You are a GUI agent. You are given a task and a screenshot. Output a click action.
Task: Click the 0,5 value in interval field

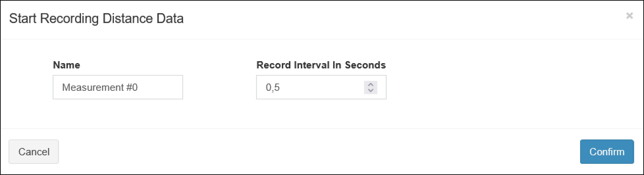[x=273, y=87]
